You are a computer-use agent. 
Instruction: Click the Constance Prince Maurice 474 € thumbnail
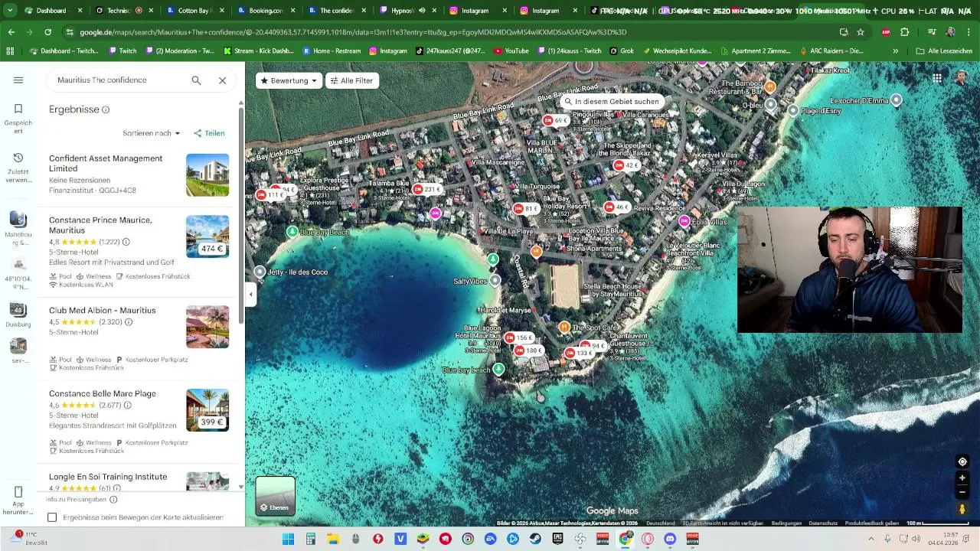207,236
